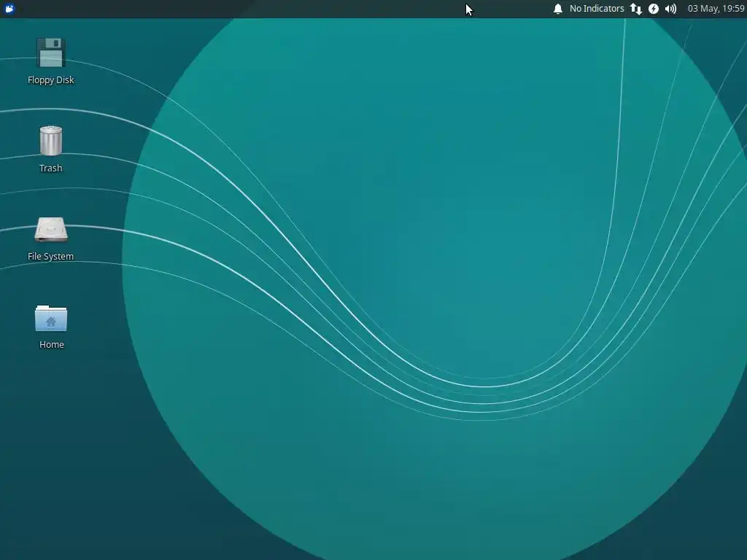Click the "Home" label text
The height and width of the screenshot is (560, 747).
pyautogui.click(x=52, y=344)
